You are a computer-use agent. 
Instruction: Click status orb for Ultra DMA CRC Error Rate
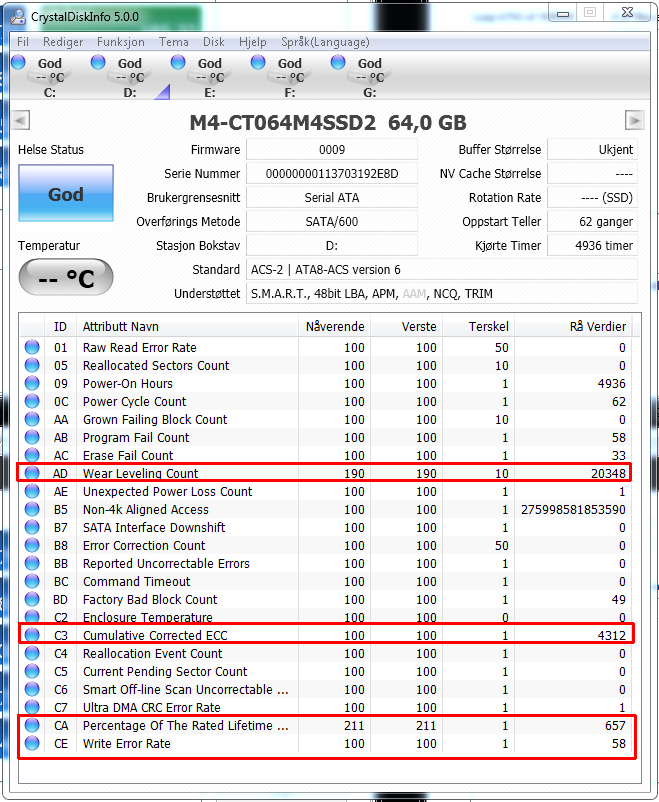coord(32,707)
